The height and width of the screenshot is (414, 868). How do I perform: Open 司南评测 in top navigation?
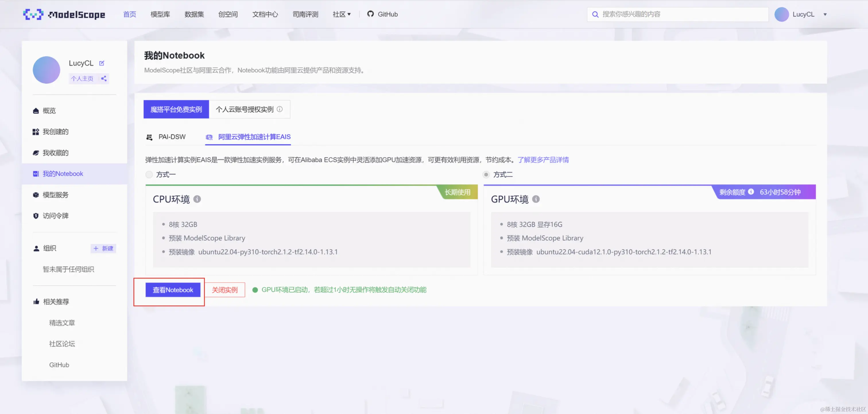(x=305, y=14)
